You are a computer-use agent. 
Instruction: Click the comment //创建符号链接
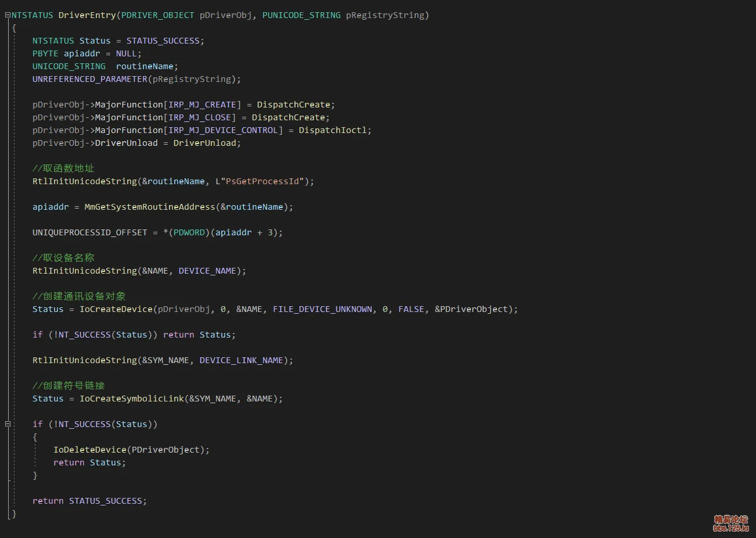click(69, 386)
